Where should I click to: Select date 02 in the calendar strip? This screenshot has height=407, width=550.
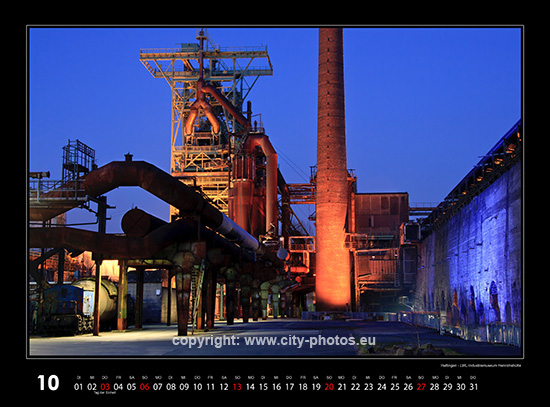(x=92, y=387)
